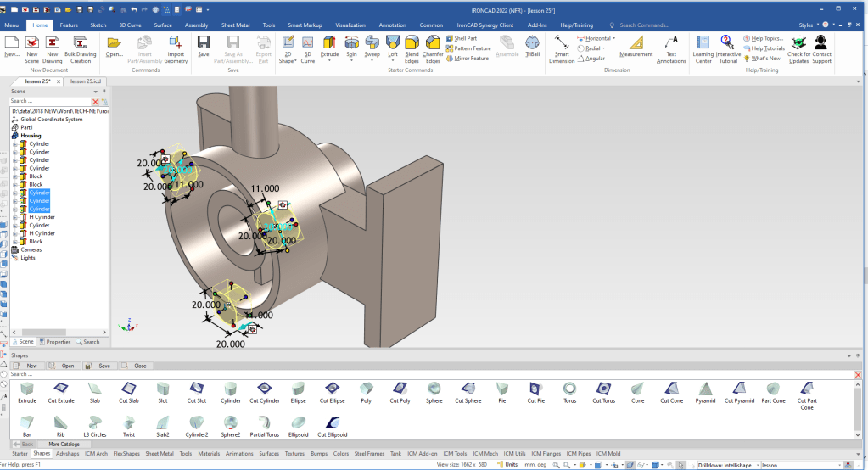This screenshot has width=868, height=470.
Task: Switch to the ICM Pipes catalog tab
Action: 580,454
